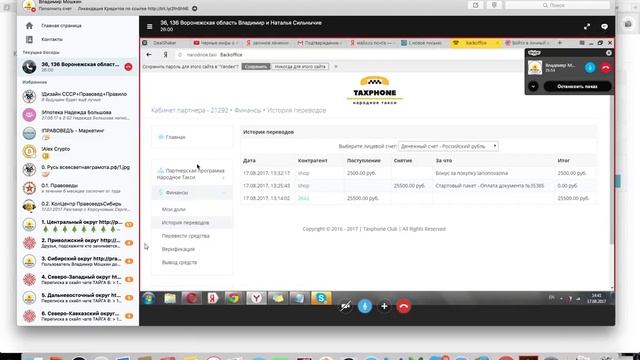Click Сохранить password button

pyautogui.click(x=256, y=67)
